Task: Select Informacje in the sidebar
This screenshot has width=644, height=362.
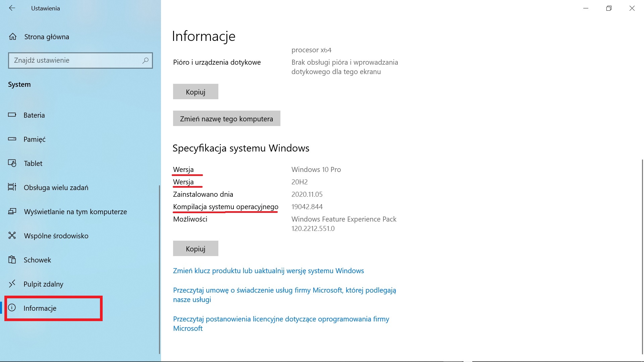Action: pyautogui.click(x=40, y=308)
